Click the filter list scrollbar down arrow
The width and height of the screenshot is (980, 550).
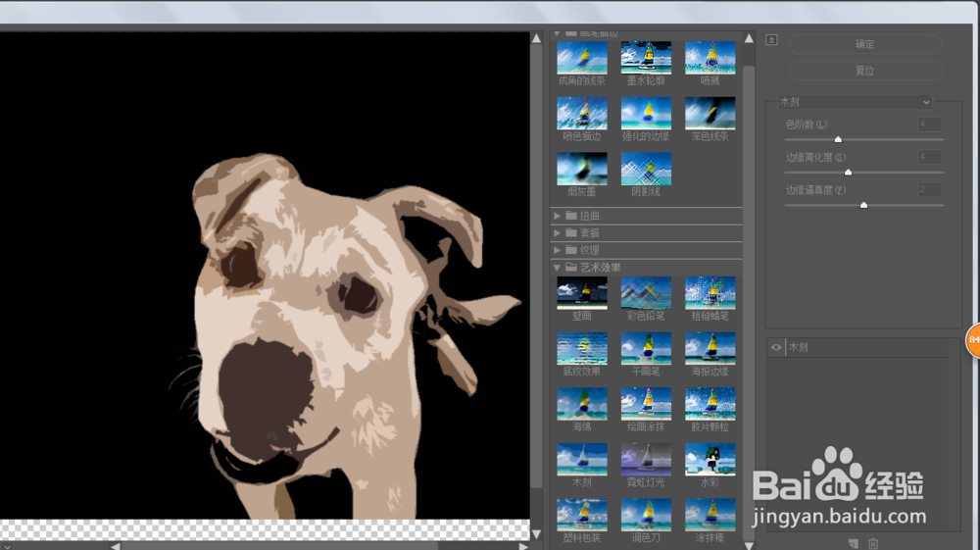749,545
